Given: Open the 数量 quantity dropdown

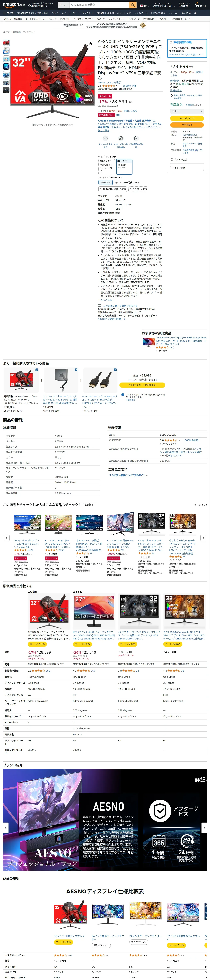Looking at the screenshot, I should [187, 111].
